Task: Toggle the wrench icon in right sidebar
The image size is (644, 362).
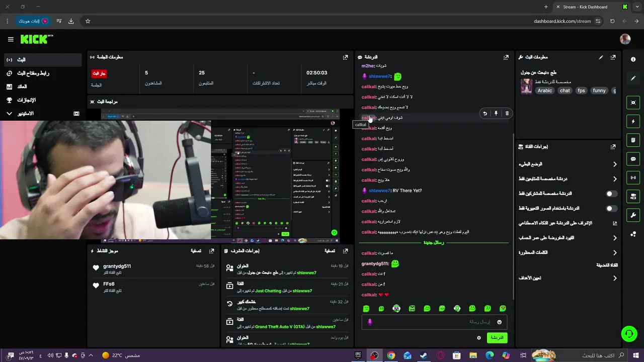Action: (x=633, y=215)
